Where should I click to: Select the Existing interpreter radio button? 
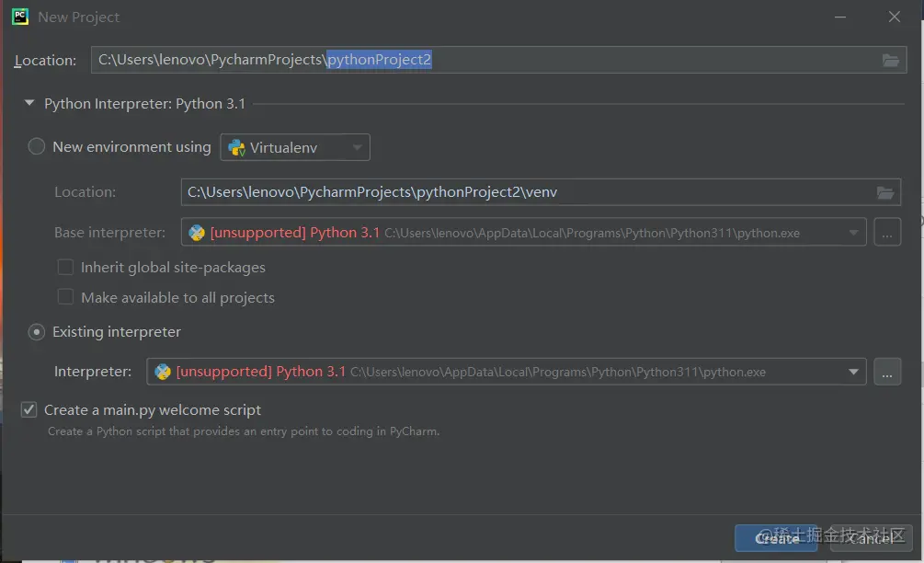point(37,332)
